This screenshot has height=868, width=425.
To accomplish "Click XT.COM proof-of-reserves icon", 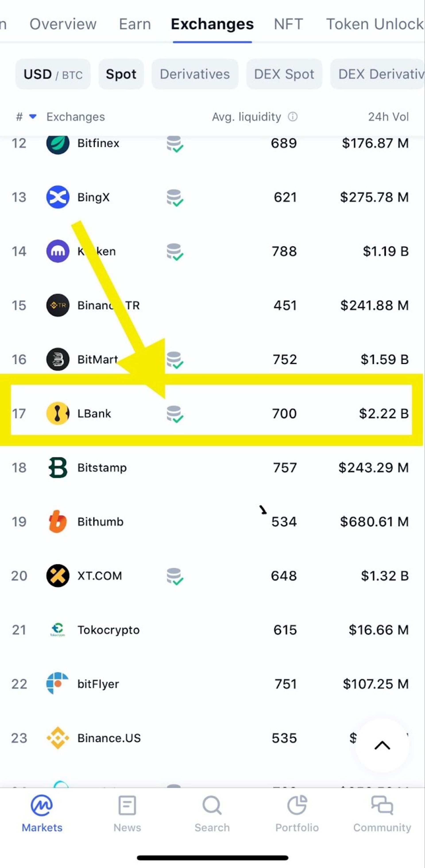I will click(175, 576).
